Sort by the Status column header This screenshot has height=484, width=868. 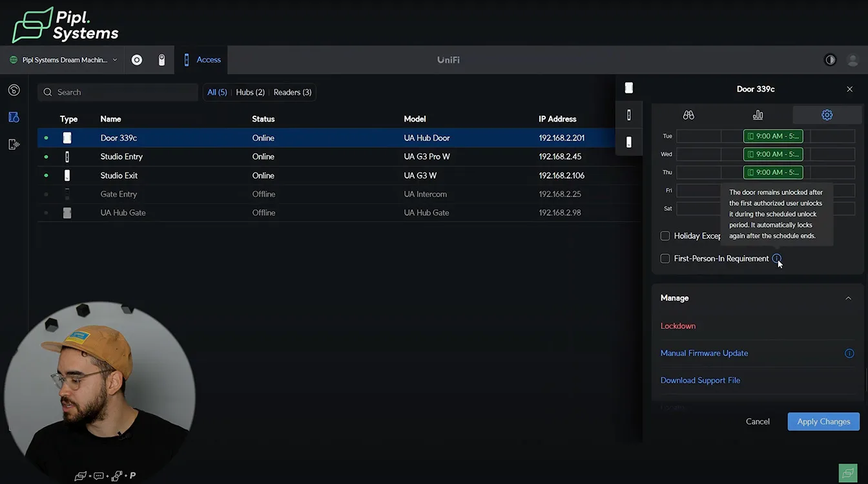coord(263,119)
